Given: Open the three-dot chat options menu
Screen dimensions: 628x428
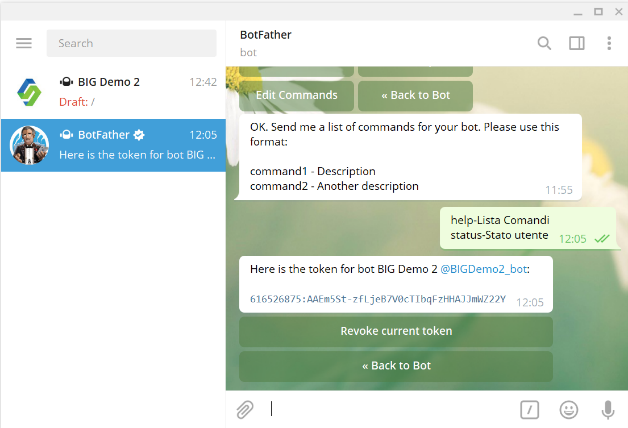Looking at the screenshot, I should [x=609, y=43].
